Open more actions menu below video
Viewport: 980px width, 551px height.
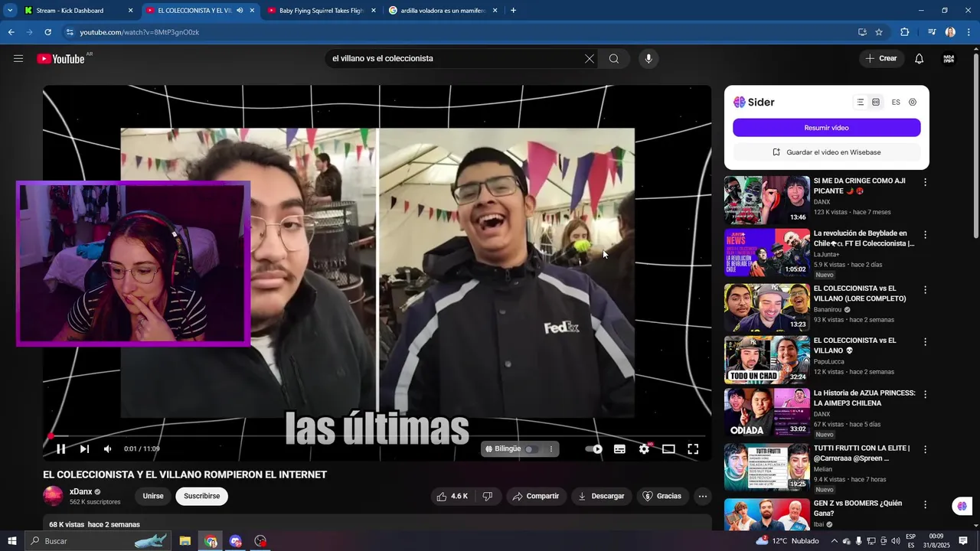(702, 496)
